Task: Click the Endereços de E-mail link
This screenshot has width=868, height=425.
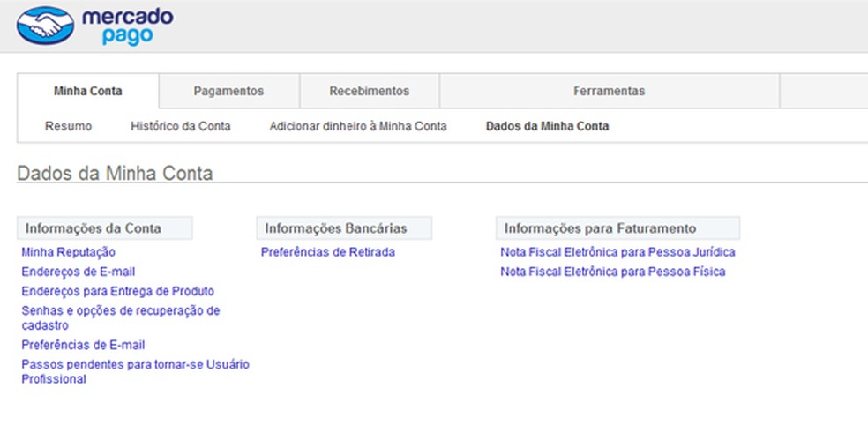Action: click(79, 272)
